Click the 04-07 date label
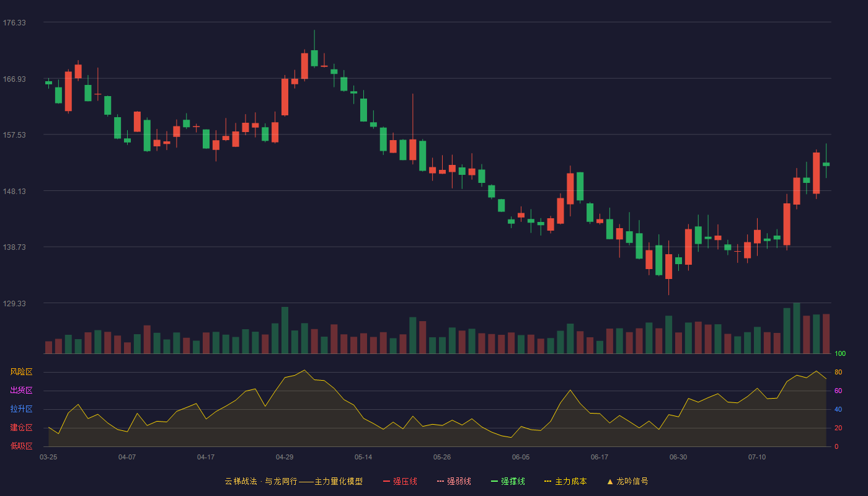Image resolution: width=868 pixels, height=496 pixels. (x=127, y=457)
